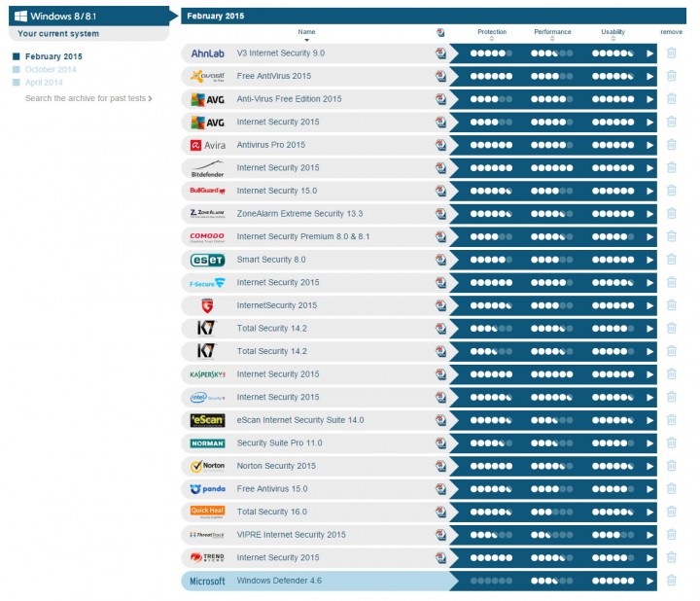Click the AhnLab logo
The image size is (700, 601).
pyautogui.click(x=207, y=53)
